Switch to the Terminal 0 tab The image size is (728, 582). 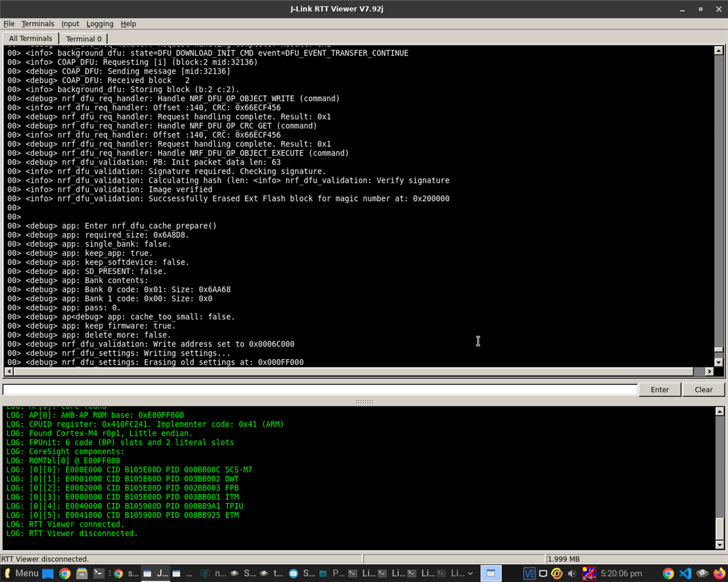click(84, 39)
